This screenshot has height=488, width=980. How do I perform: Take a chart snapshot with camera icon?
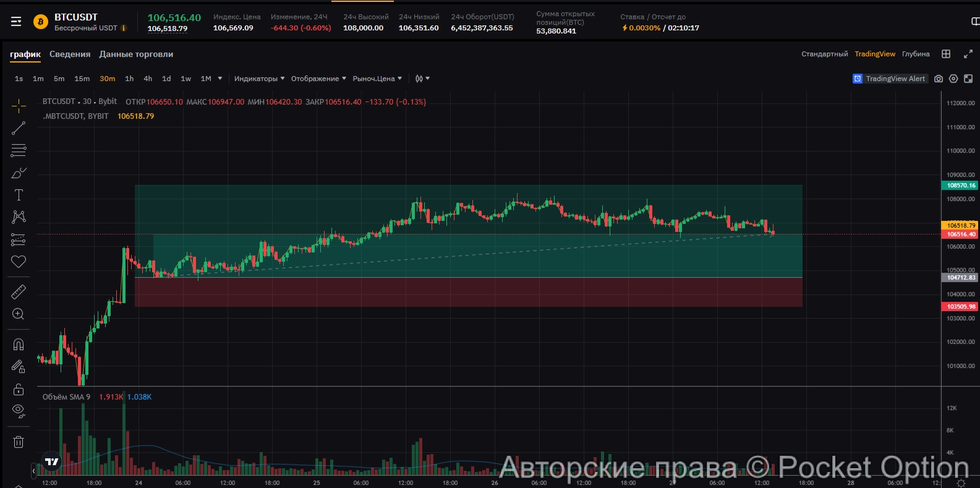(x=939, y=79)
